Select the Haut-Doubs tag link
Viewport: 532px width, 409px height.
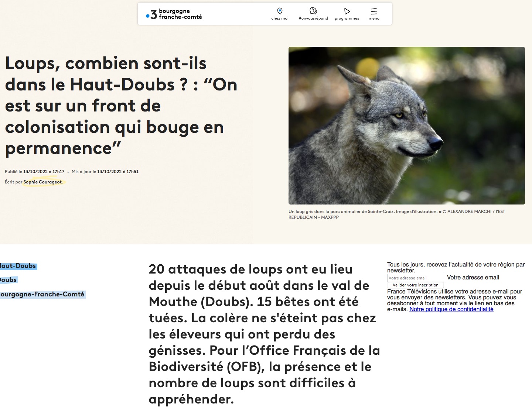pos(18,266)
